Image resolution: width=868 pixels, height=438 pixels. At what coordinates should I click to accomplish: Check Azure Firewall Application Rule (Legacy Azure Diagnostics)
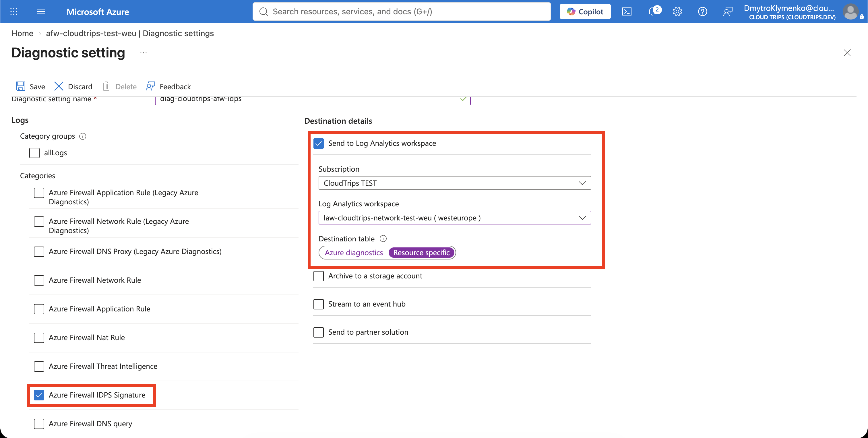(39, 193)
